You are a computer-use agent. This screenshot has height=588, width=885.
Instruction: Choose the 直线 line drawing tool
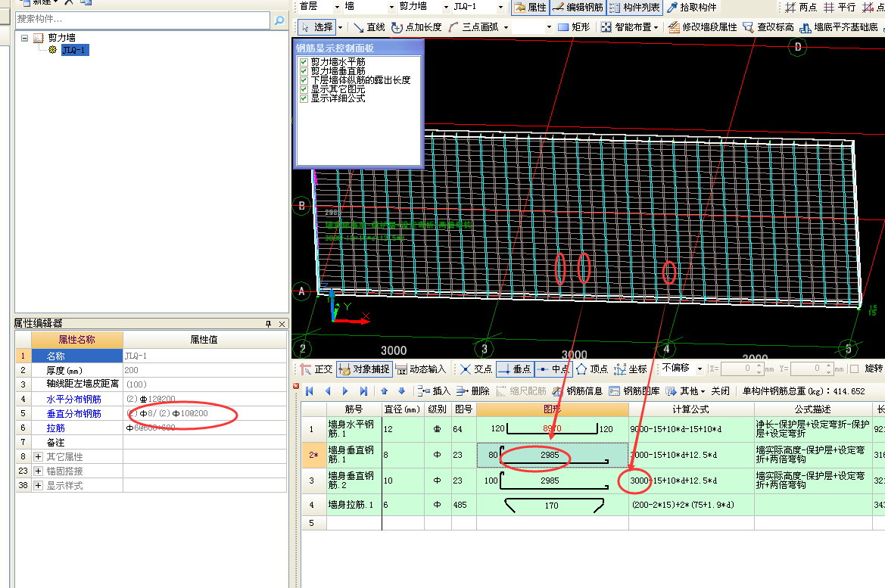(x=369, y=27)
